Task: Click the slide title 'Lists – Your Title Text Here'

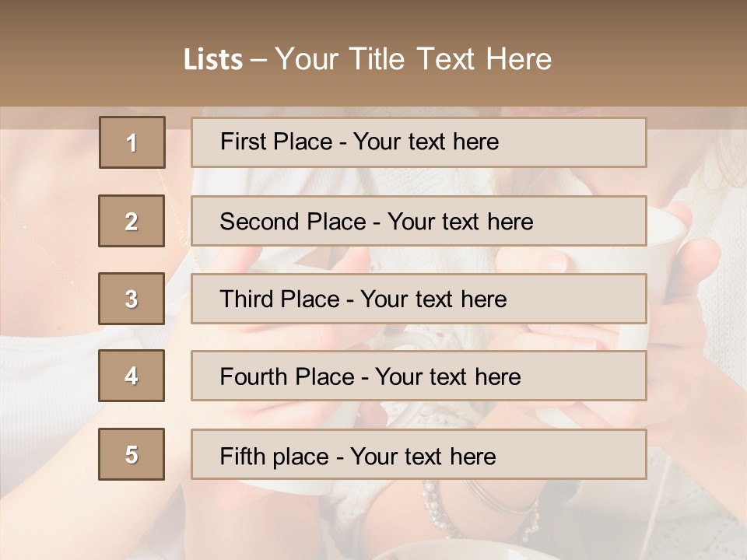Action: pos(367,59)
